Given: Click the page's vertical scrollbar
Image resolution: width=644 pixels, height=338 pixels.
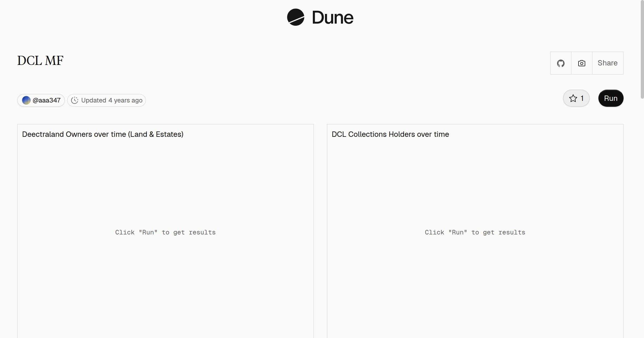Looking at the screenshot, I should 642,50.
